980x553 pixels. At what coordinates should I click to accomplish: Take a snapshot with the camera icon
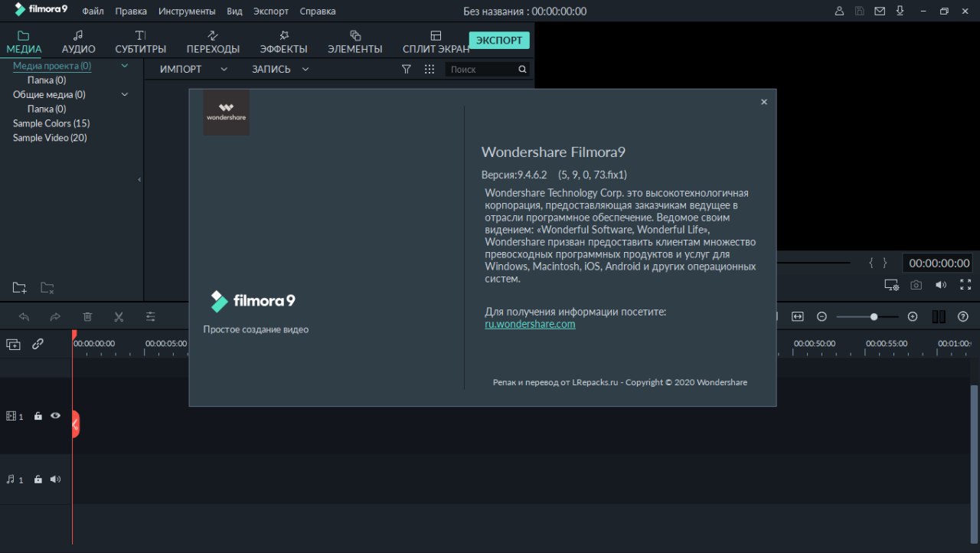[916, 285]
